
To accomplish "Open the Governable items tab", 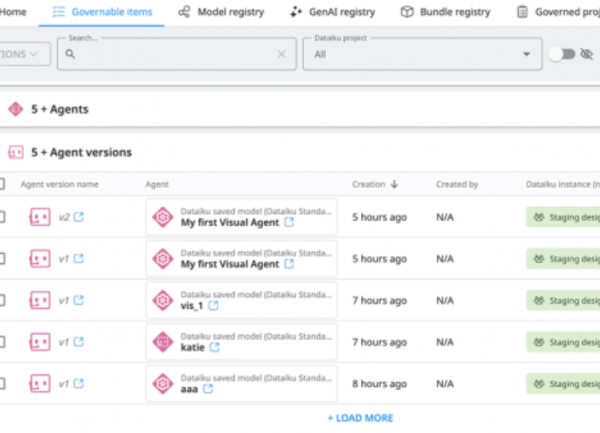I will click(x=102, y=12).
